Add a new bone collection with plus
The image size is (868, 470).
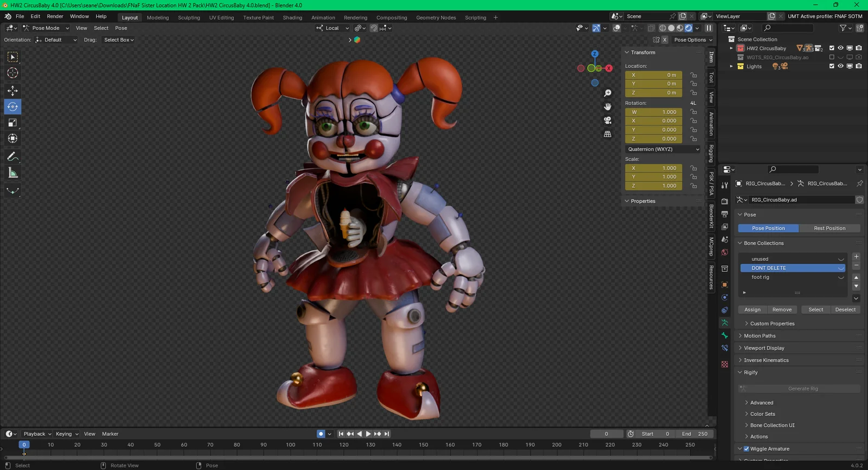click(x=856, y=257)
